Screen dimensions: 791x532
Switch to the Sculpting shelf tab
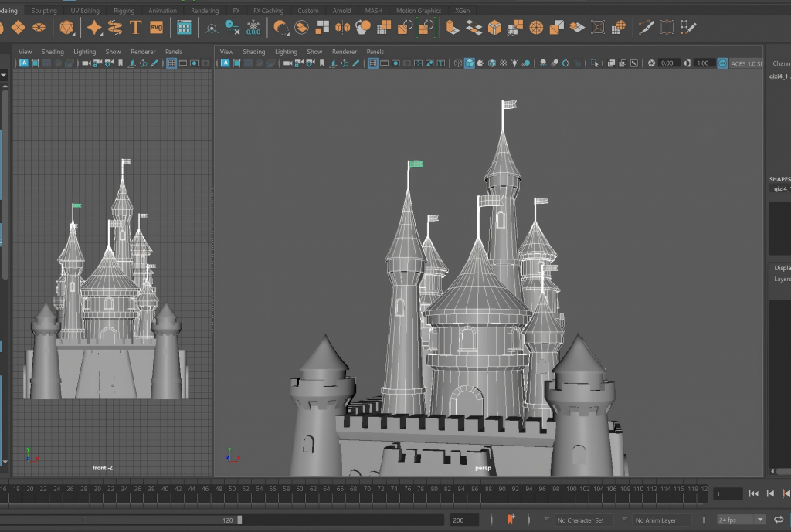tap(44, 11)
